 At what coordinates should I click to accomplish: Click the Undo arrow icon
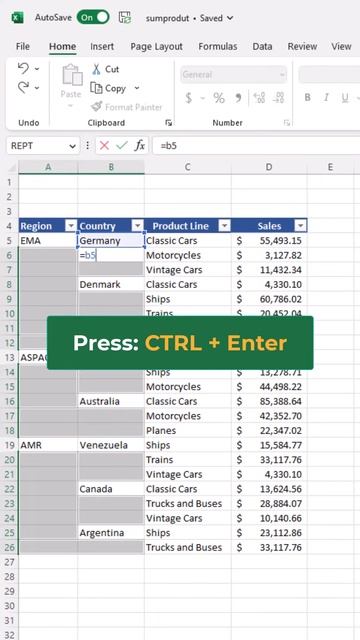click(x=24, y=68)
